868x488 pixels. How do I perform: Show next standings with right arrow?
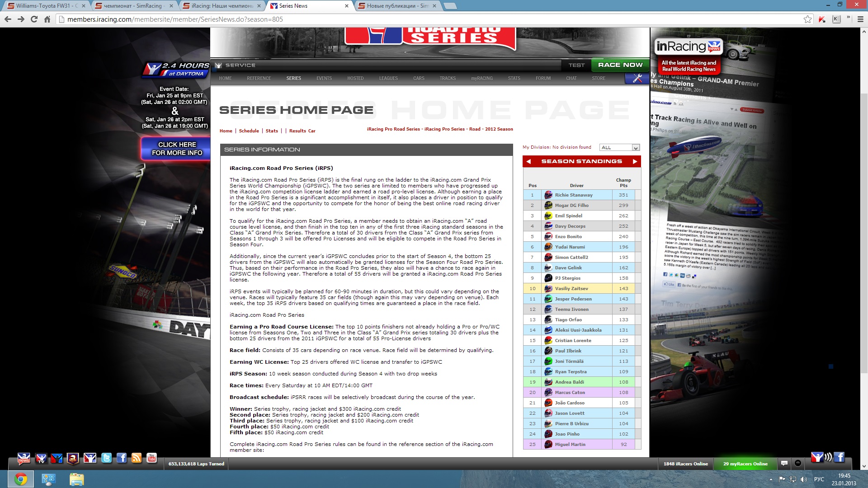[635, 161]
